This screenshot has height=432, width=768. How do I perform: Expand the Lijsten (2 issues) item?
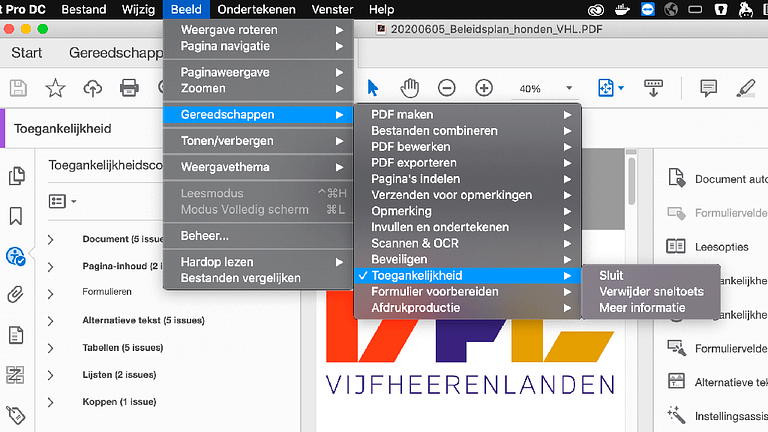click(50, 375)
